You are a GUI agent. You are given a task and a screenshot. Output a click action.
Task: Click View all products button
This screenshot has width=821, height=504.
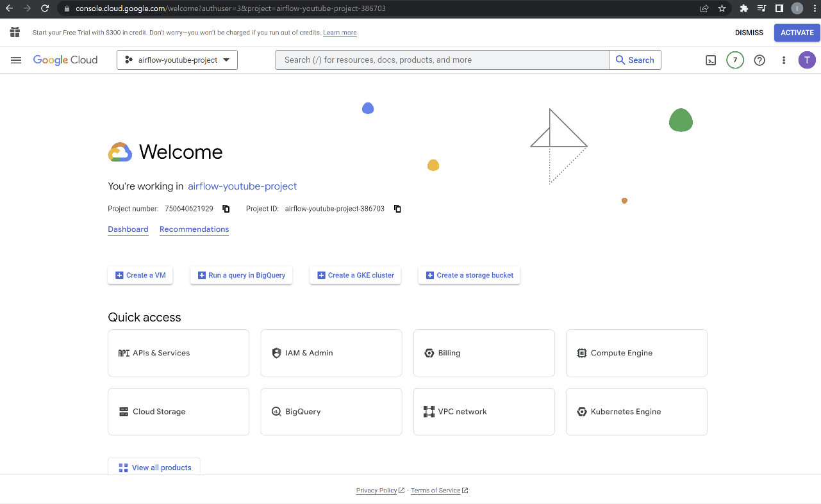tap(154, 467)
